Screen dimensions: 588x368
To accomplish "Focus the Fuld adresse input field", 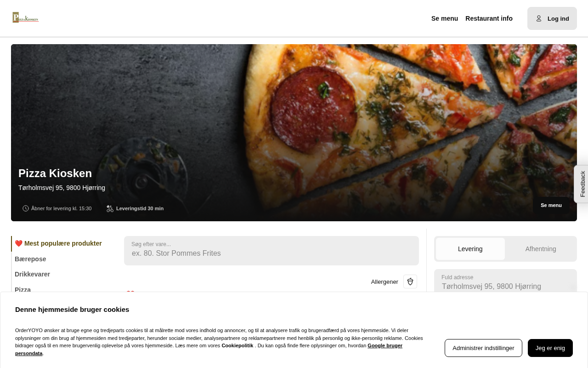I will click(505, 282).
